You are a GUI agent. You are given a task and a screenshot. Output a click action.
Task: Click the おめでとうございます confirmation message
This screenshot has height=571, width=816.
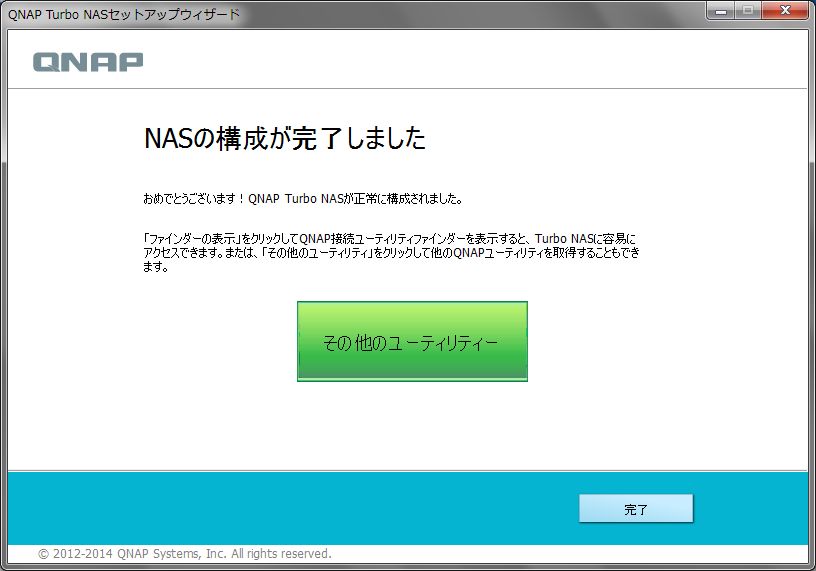303,199
